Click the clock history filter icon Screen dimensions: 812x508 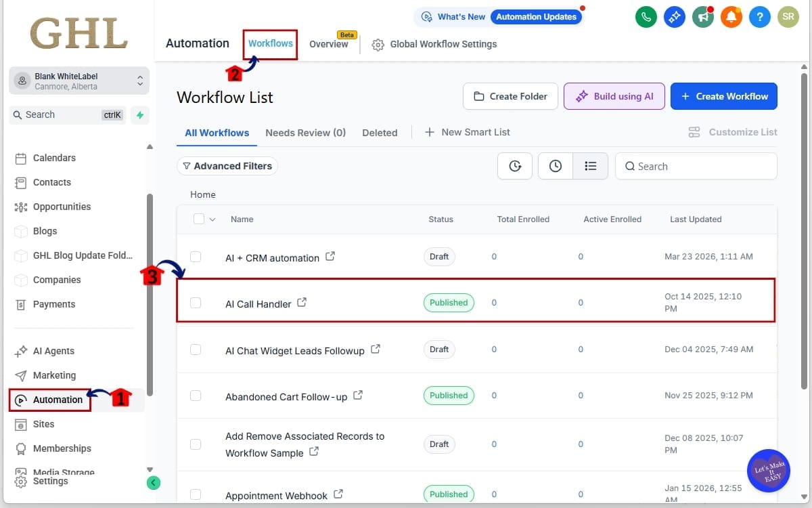555,165
